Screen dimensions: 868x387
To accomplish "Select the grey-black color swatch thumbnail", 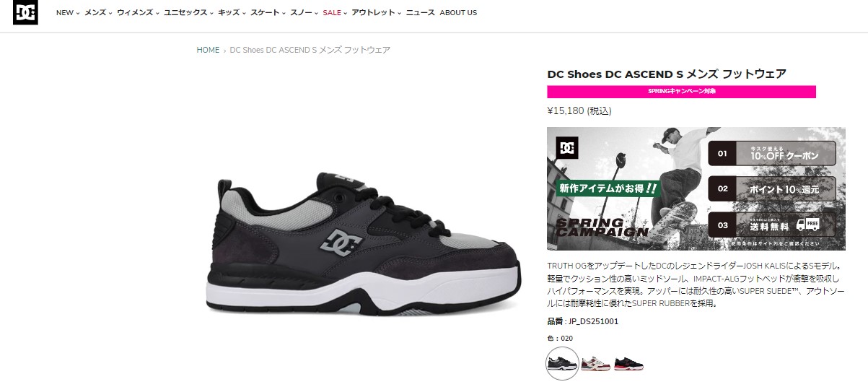I will click(563, 363).
